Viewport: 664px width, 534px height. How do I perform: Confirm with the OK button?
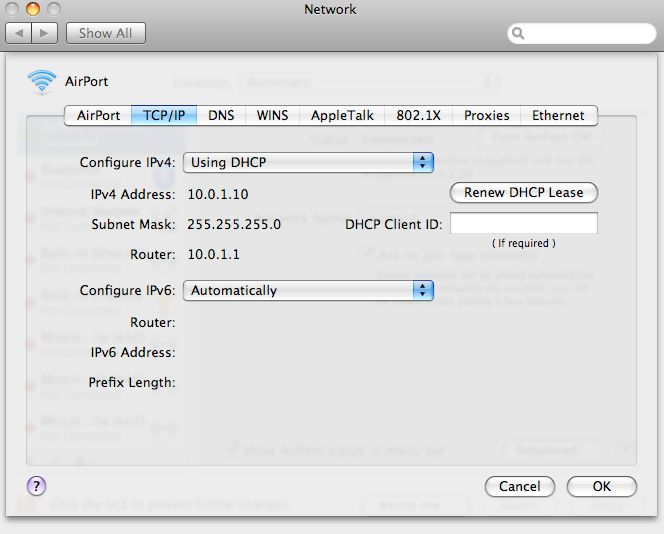pos(601,487)
